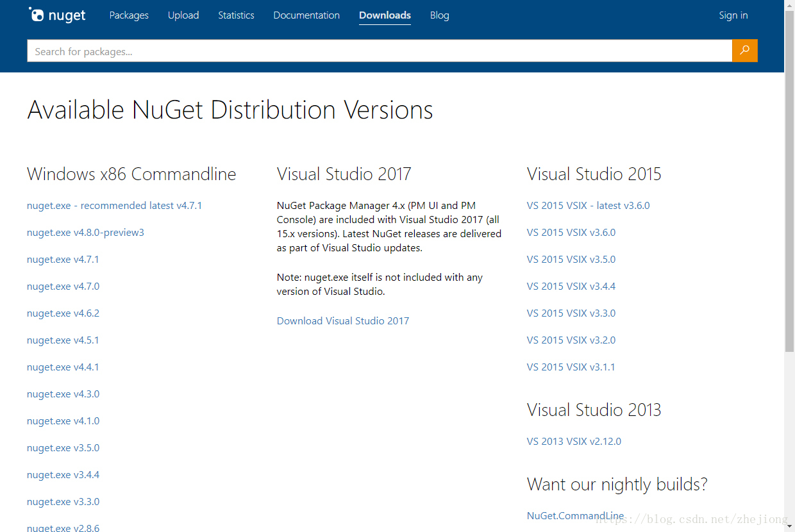Click the NuGet logo in the header
The width and height of the screenshot is (795, 532).
57,15
